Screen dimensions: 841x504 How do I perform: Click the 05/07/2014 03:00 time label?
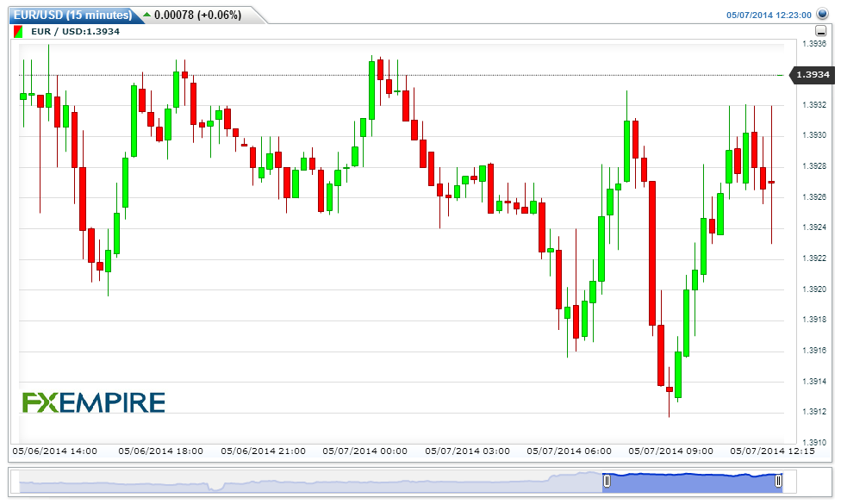(x=467, y=451)
